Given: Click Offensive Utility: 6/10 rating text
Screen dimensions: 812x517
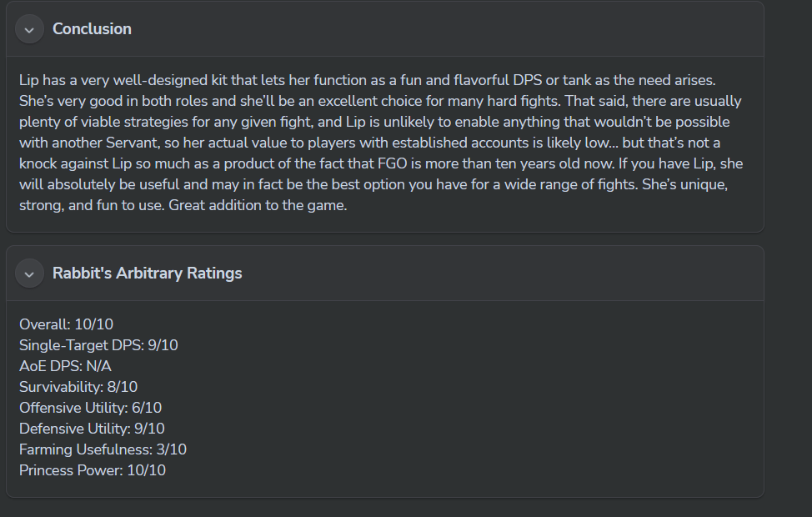Looking at the screenshot, I should pos(90,408).
